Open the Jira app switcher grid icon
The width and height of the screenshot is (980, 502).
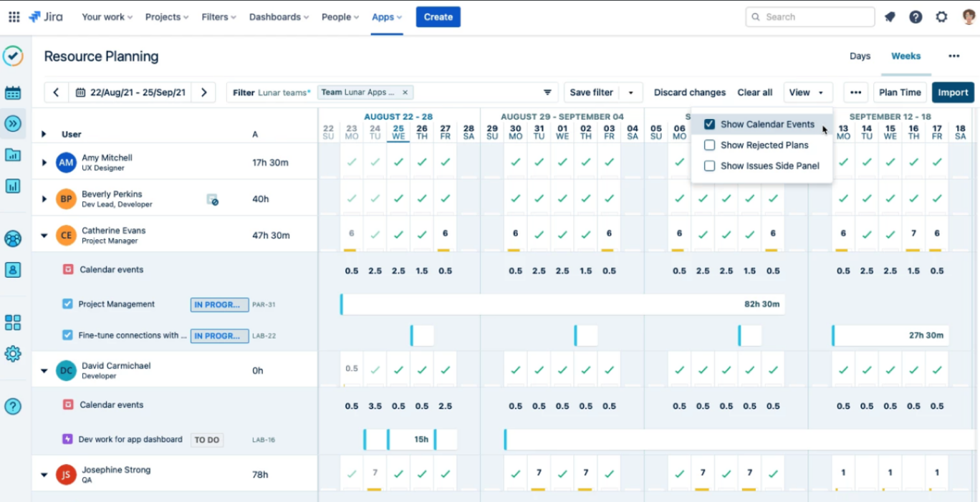[x=14, y=17]
